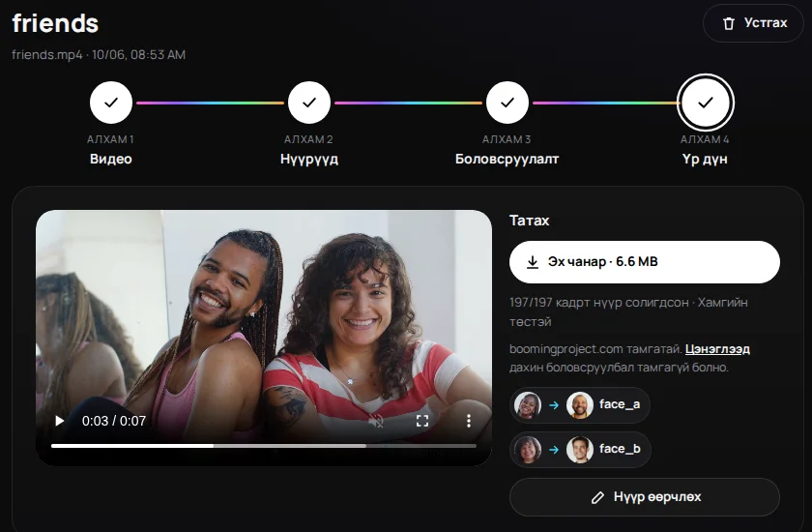
Task: Play the friends video
Action: (60, 421)
